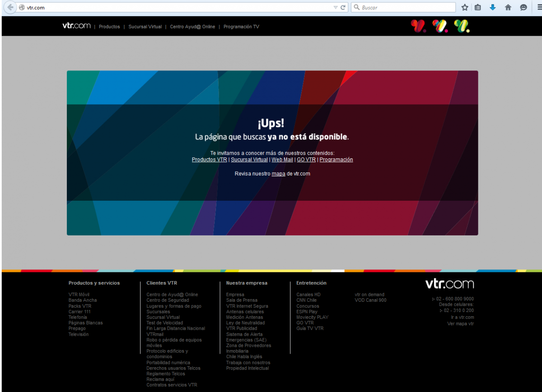This screenshot has width=542, height=392.
Task: Click CNN Chile footer link
Action: [307, 300]
